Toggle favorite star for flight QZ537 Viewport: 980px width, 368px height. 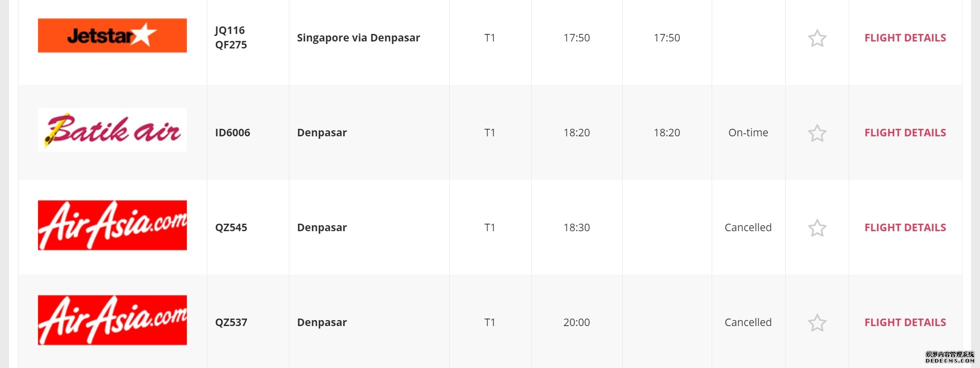tap(817, 323)
